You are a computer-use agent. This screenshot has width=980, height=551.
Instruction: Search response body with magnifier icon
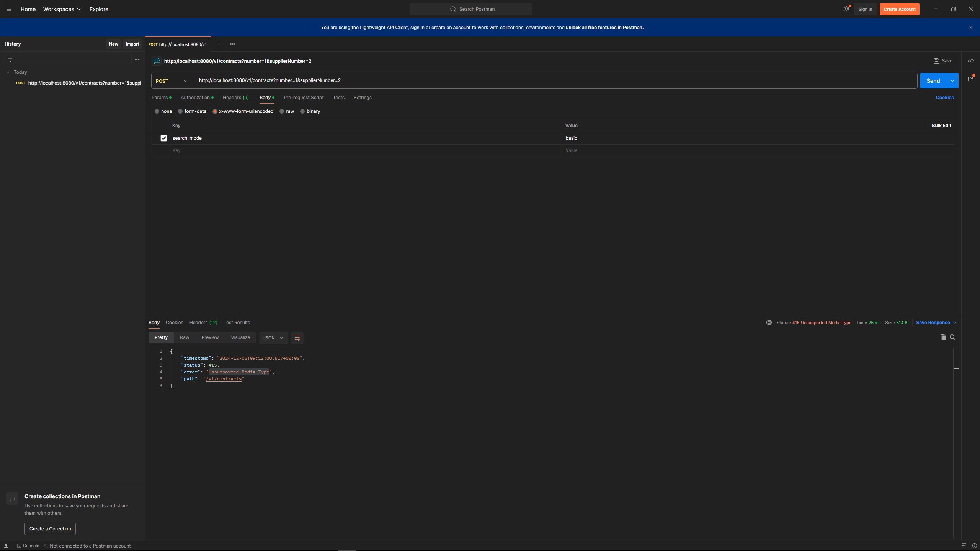click(x=952, y=337)
